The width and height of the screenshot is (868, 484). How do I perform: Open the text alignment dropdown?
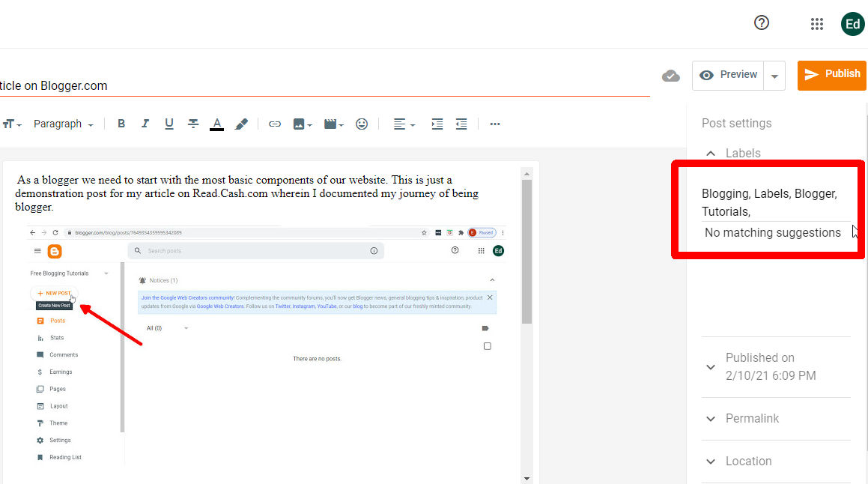tap(404, 124)
